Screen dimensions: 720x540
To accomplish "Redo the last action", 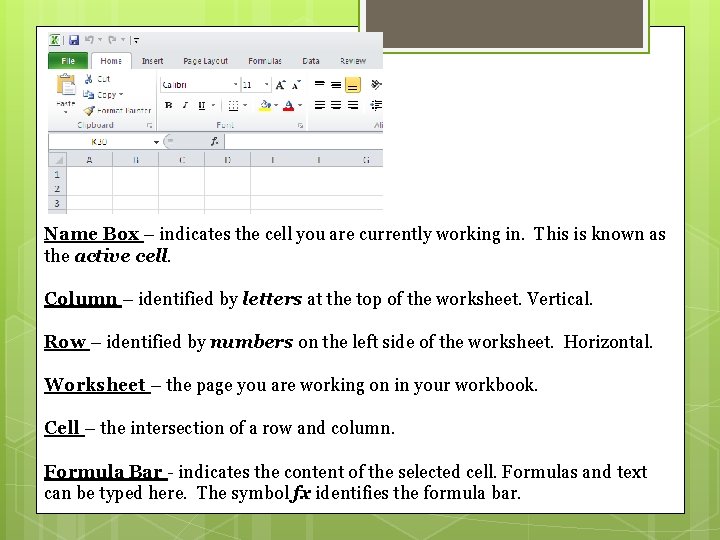I will [112, 40].
